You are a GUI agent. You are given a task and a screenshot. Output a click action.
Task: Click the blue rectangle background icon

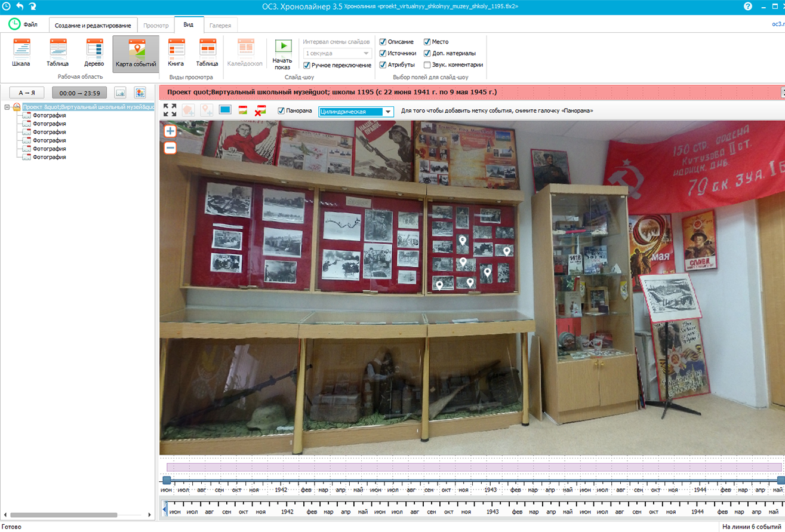[225, 110]
